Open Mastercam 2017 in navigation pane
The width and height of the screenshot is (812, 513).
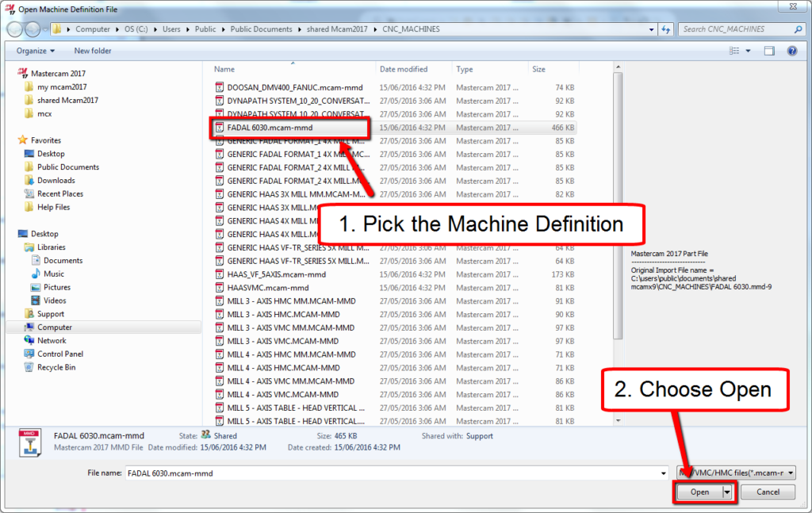pos(58,74)
